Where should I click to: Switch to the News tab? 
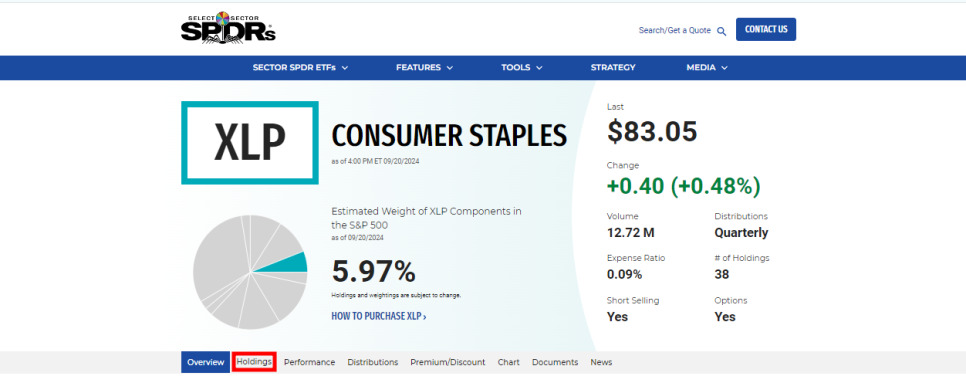coord(601,362)
